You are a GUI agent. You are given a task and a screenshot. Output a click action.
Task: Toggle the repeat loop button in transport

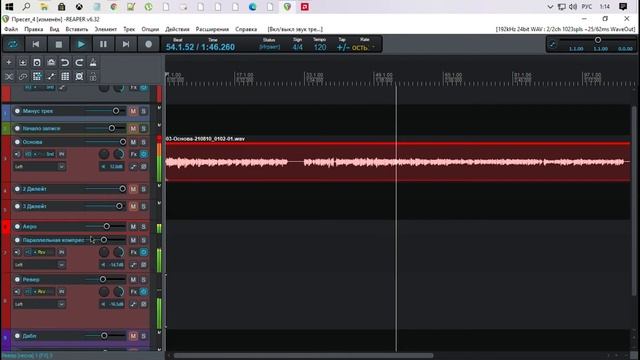tap(13, 44)
